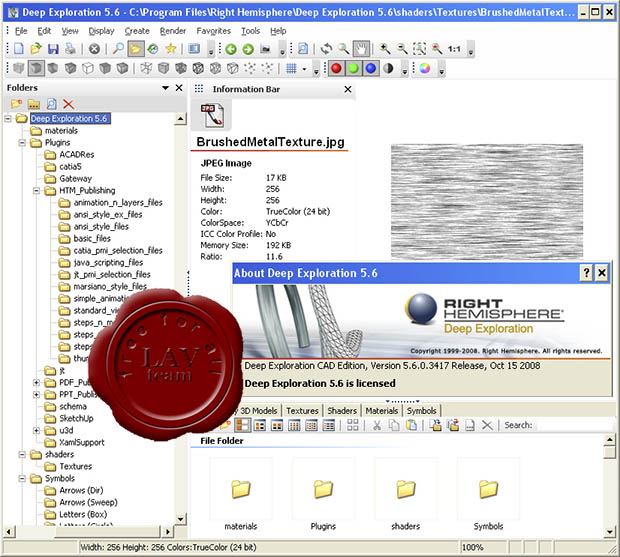Toggle the Folders panel button in the toolbar

coord(135,49)
